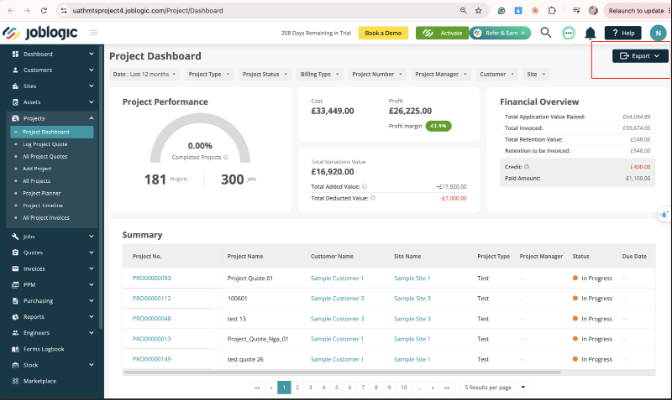Click the Engineers sidebar icon
Screen dimensions: 672x400
15,333
